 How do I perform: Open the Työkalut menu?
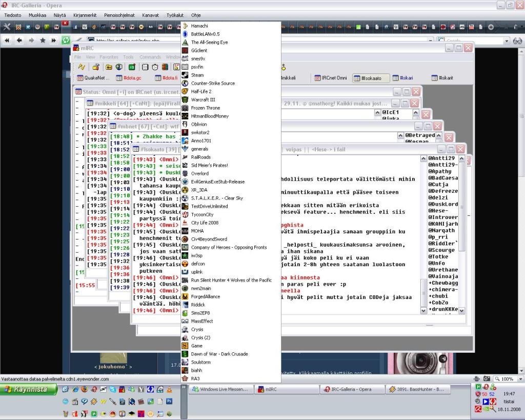[175, 15]
